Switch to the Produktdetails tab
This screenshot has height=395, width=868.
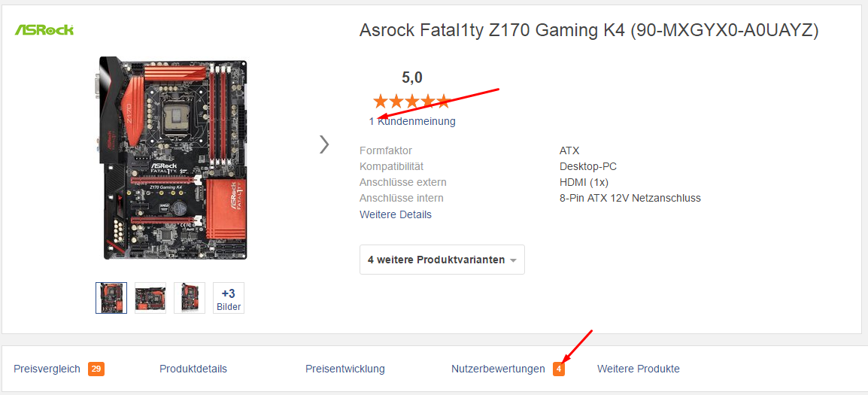tap(193, 369)
